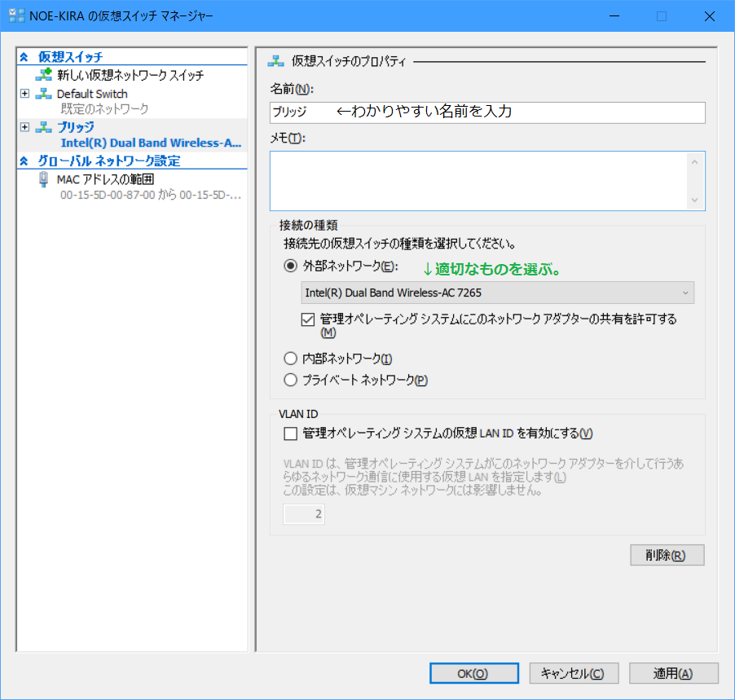This screenshot has width=735, height=700.
Task: Click the 削除 button
Action: tap(667, 554)
